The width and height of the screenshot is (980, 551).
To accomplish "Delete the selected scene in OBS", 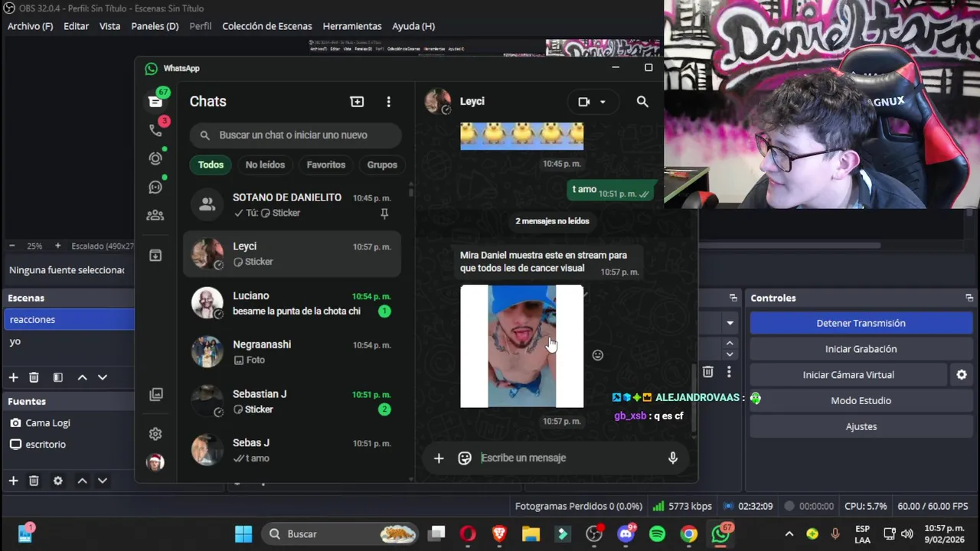I will tap(34, 377).
